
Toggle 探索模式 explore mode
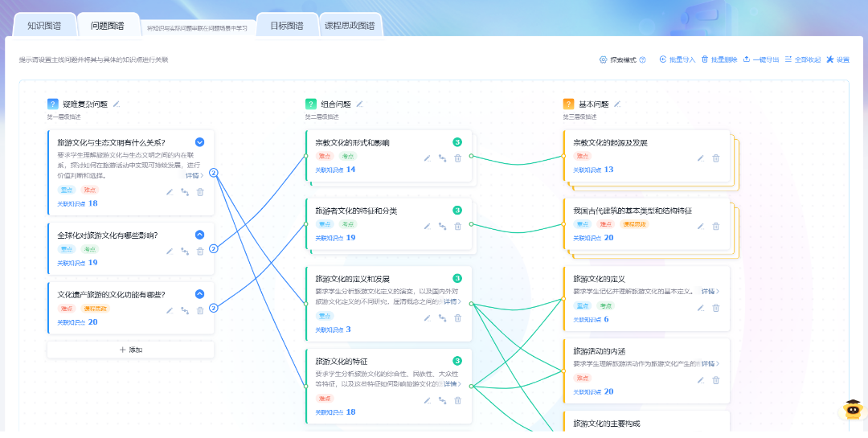[x=617, y=59]
